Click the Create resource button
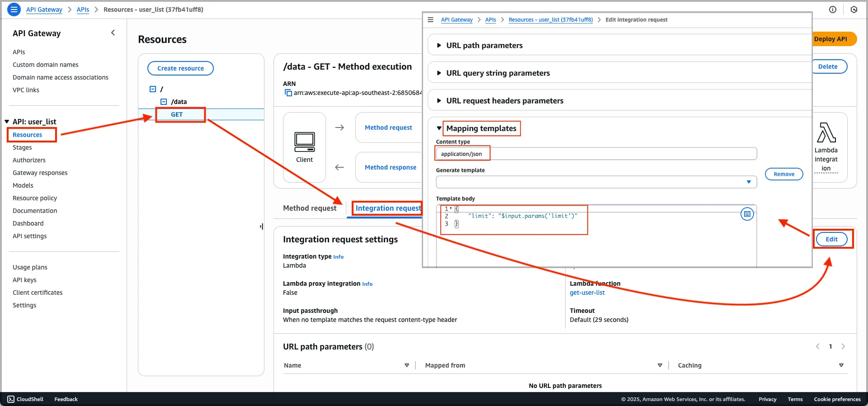This screenshot has height=406, width=868. click(180, 68)
